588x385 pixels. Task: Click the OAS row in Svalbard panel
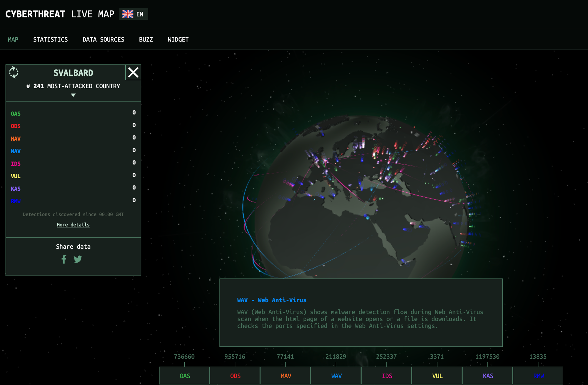point(73,114)
